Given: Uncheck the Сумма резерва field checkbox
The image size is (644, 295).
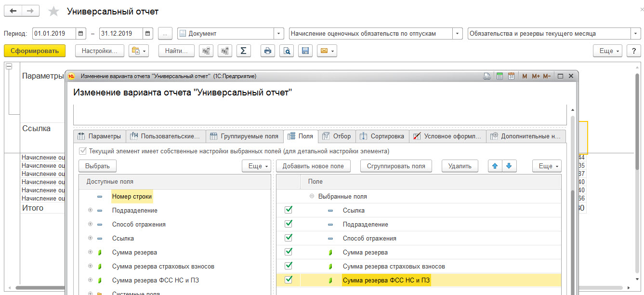Looking at the screenshot, I should (x=289, y=252).
